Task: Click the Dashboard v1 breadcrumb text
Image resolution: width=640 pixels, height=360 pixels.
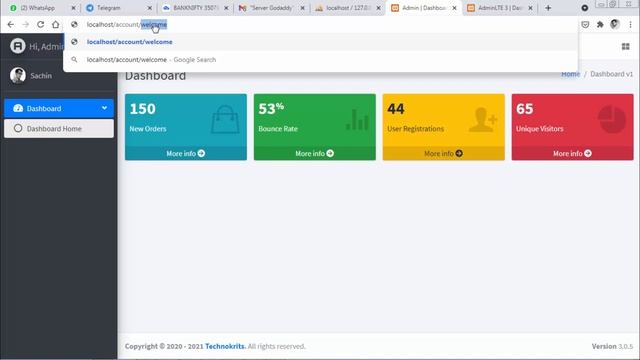Action: (611, 74)
